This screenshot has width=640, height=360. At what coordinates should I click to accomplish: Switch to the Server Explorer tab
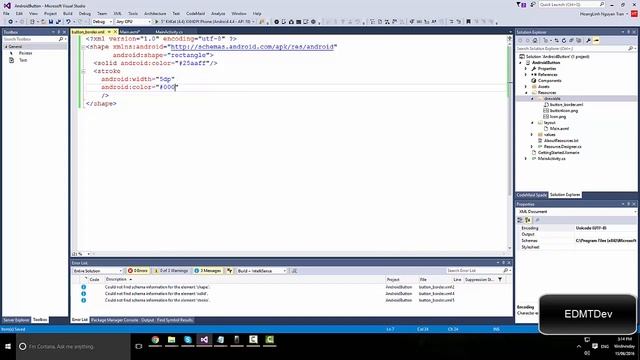coord(16,320)
